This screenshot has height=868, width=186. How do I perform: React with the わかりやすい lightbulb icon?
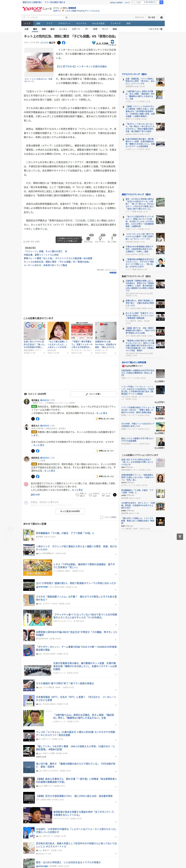coord(100,239)
